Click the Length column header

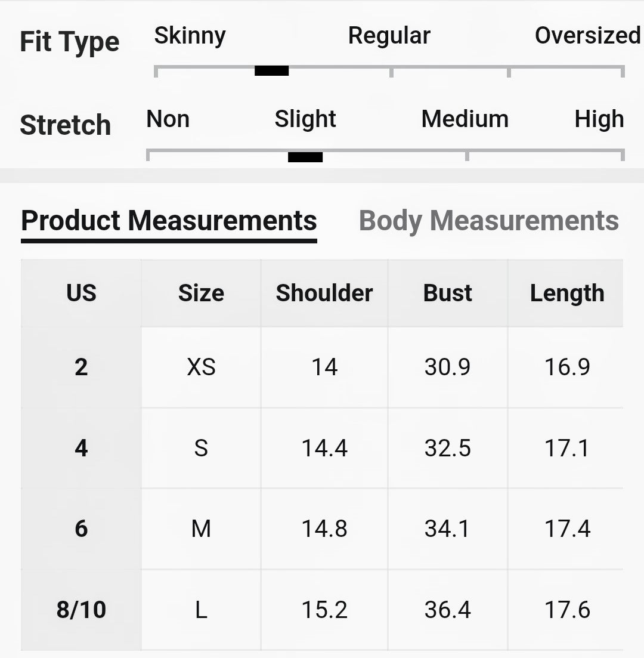click(x=566, y=293)
